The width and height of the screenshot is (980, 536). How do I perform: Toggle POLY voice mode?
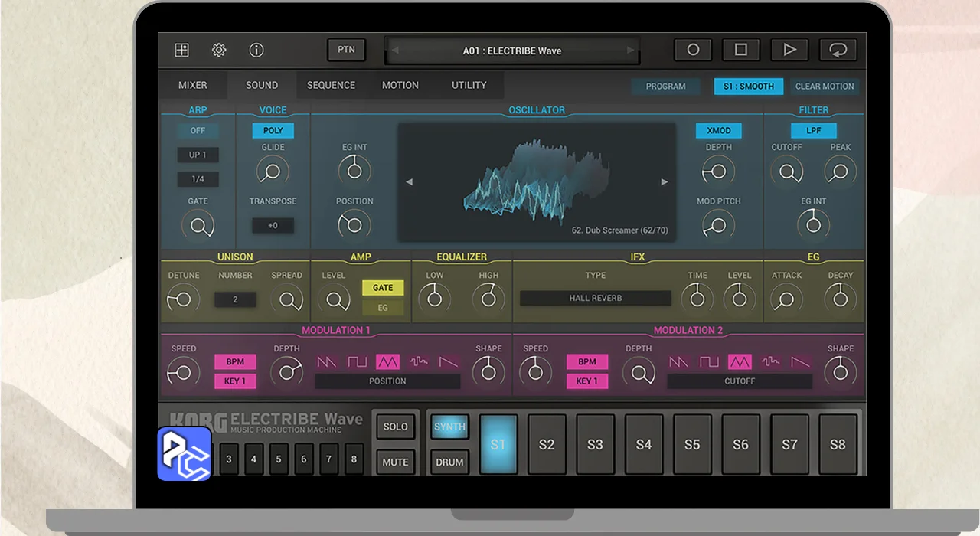273,130
